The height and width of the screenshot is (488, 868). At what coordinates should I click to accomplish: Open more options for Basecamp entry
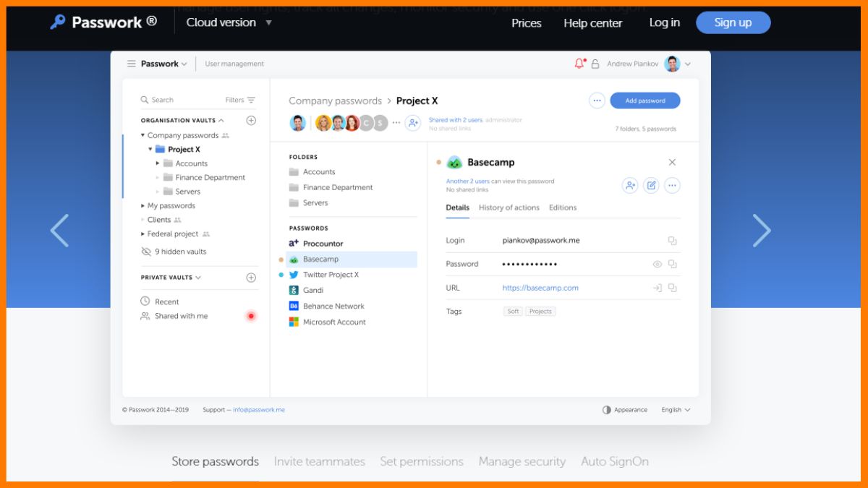(x=672, y=186)
